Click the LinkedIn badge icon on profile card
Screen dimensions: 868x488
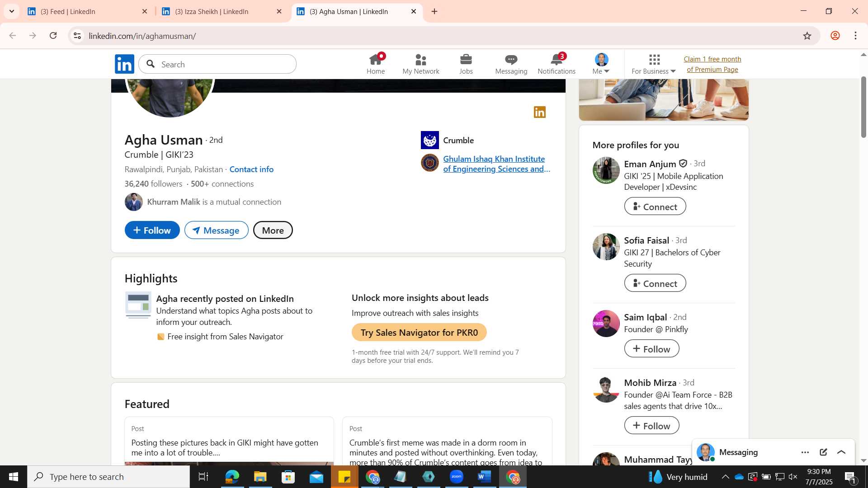540,112
